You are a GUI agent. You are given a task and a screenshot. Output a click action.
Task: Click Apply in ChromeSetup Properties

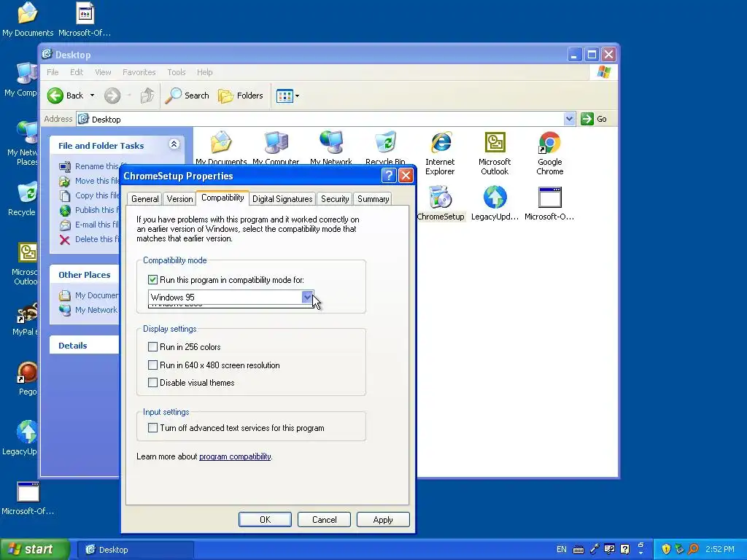pyautogui.click(x=383, y=519)
